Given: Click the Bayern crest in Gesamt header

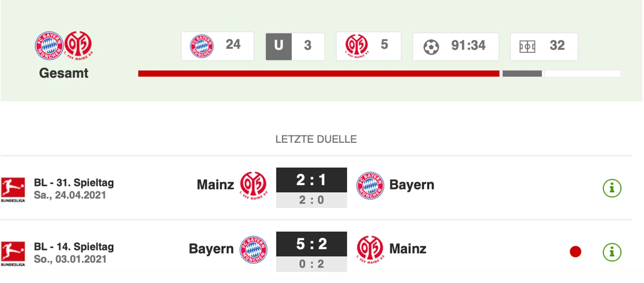Looking at the screenshot, I should pos(49,46).
